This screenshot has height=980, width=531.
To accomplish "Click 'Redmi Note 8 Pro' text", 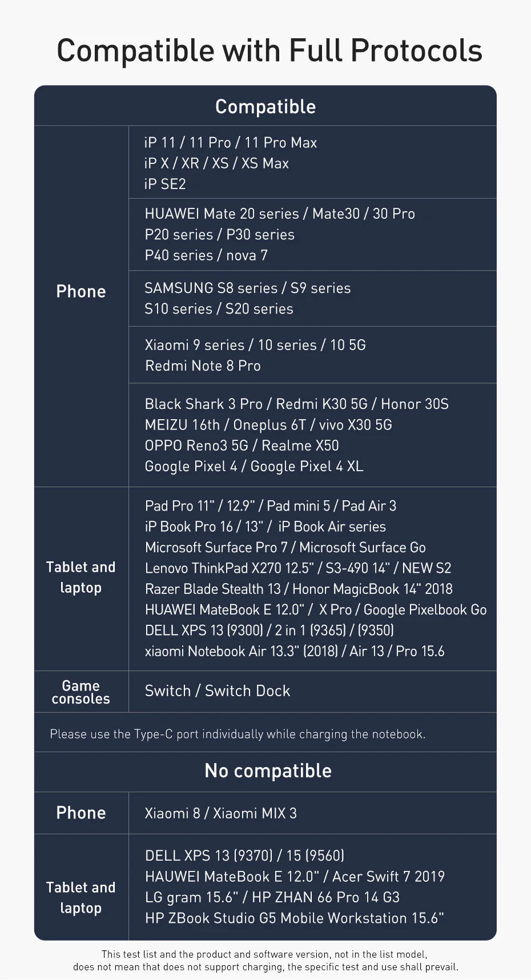I will [x=203, y=366].
